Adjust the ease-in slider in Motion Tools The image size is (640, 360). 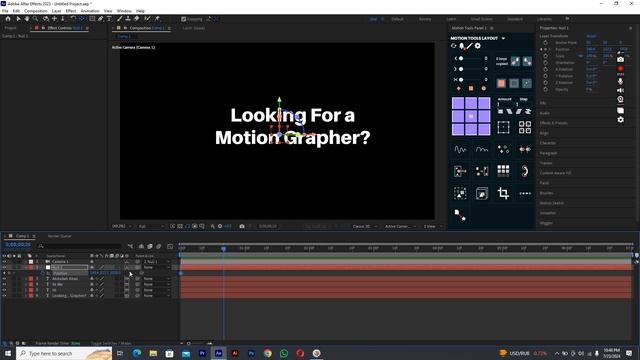click(x=470, y=58)
